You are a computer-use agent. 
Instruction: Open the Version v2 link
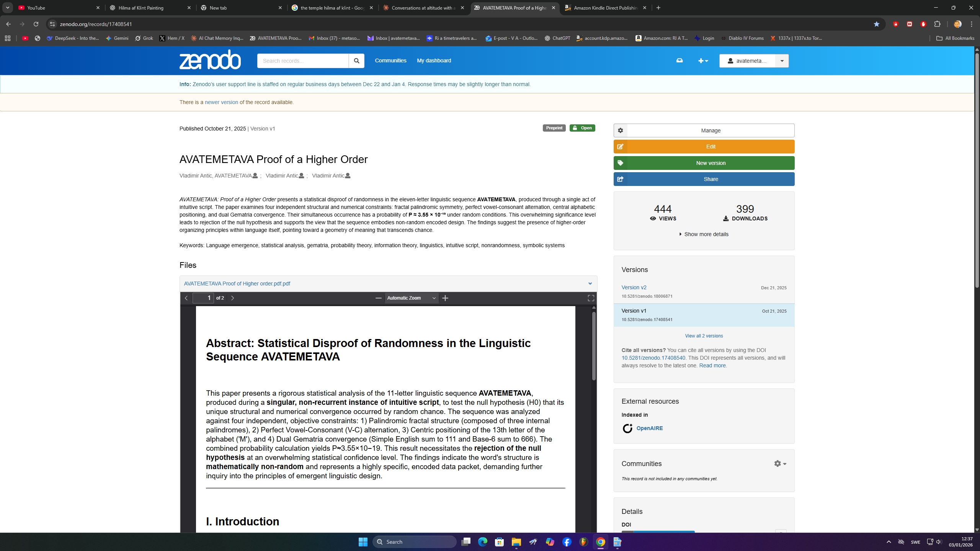[634, 287]
